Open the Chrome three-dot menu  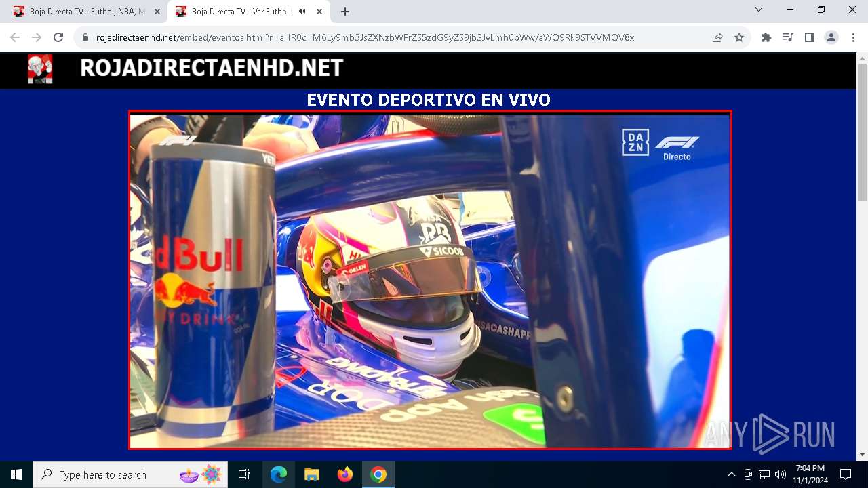coord(853,37)
